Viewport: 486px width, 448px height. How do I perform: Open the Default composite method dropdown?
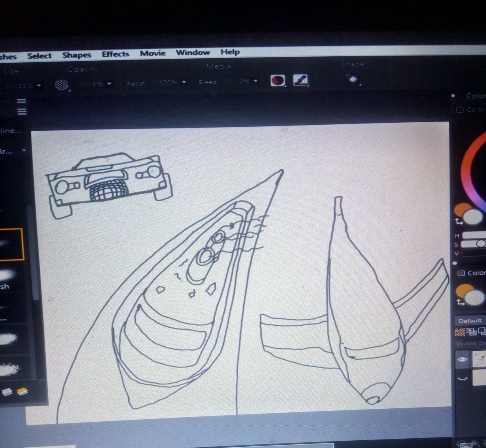pos(470,320)
